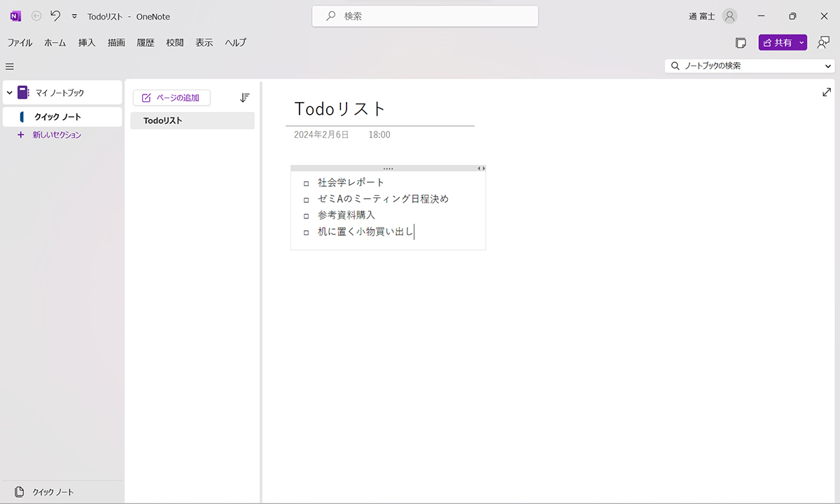840x504 pixels.
Task: Enter full screen with the diagonal arrows icon
Action: coord(827,91)
